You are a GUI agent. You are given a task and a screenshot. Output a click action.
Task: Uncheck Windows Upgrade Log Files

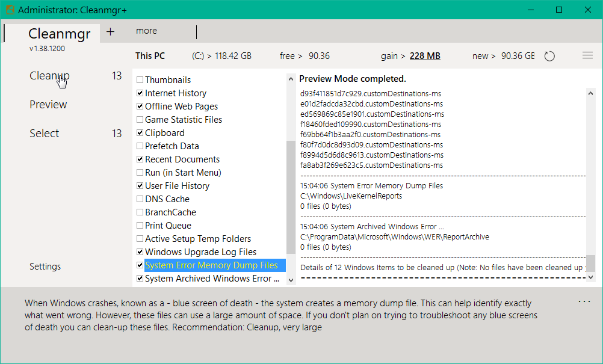coord(140,252)
